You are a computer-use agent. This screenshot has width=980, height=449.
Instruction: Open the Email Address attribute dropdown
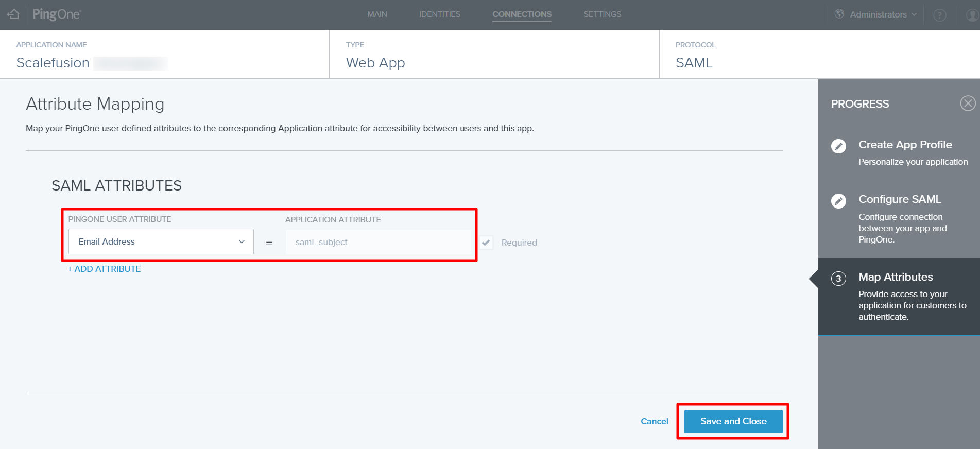(x=161, y=241)
